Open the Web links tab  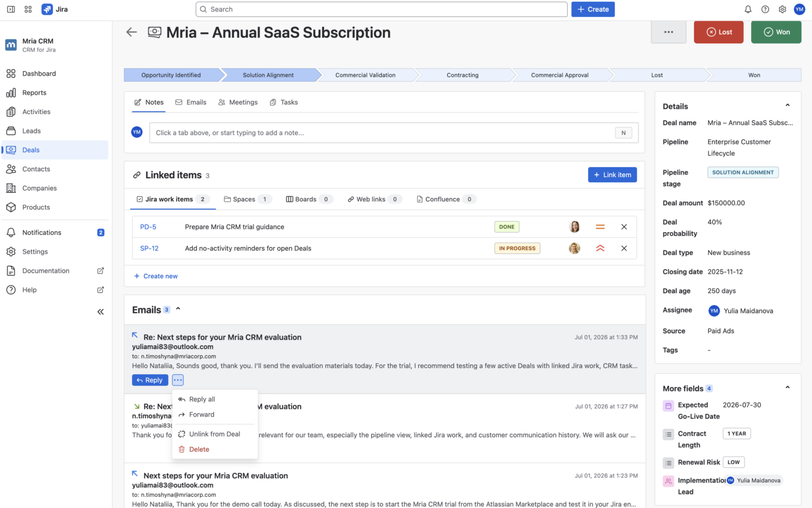pyautogui.click(x=374, y=199)
